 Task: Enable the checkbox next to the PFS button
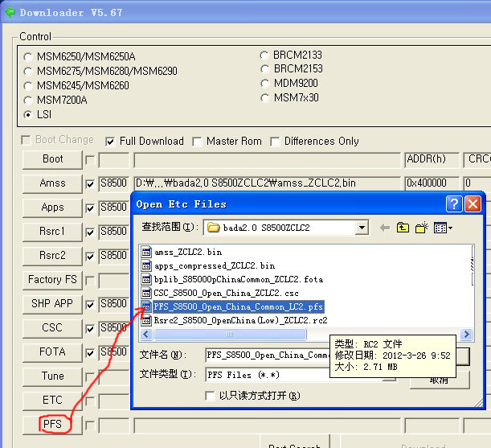coord(90,425)
